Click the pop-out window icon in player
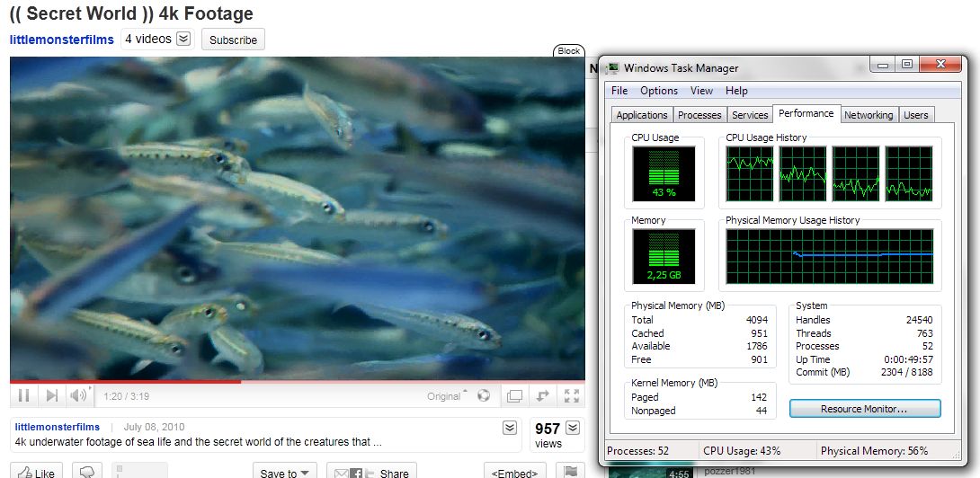The width and height of the screenshot is (980, 478). pos(514,395)
